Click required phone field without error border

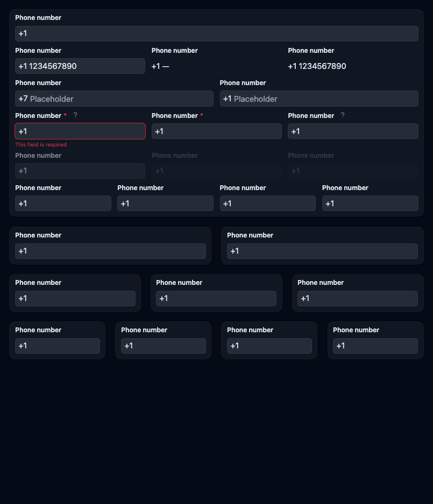(216, 131)
